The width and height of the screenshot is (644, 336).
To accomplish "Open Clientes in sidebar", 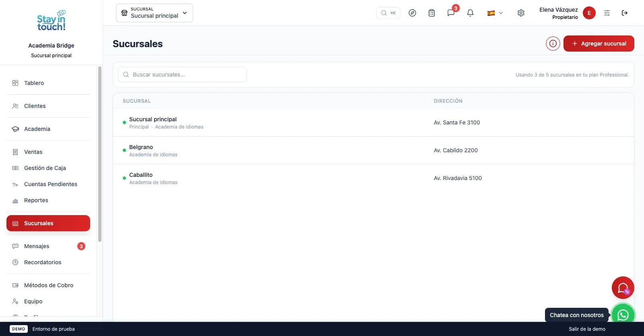I will (x=48, y=106).
